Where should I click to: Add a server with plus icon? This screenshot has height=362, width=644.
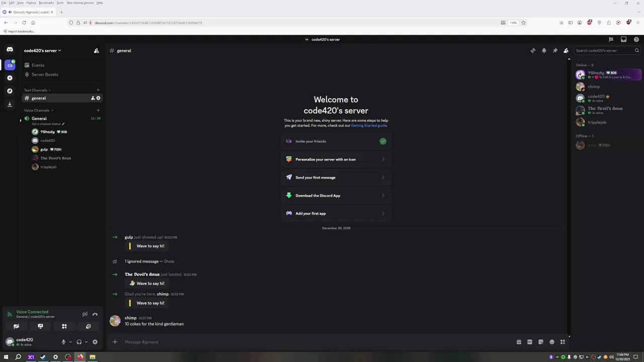[10, 78]
